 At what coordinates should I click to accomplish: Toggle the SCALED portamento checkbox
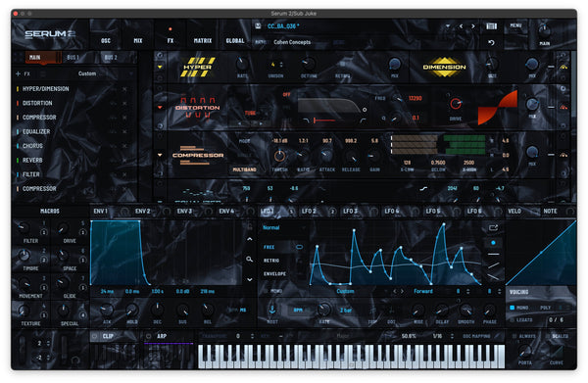click(547, 336)
